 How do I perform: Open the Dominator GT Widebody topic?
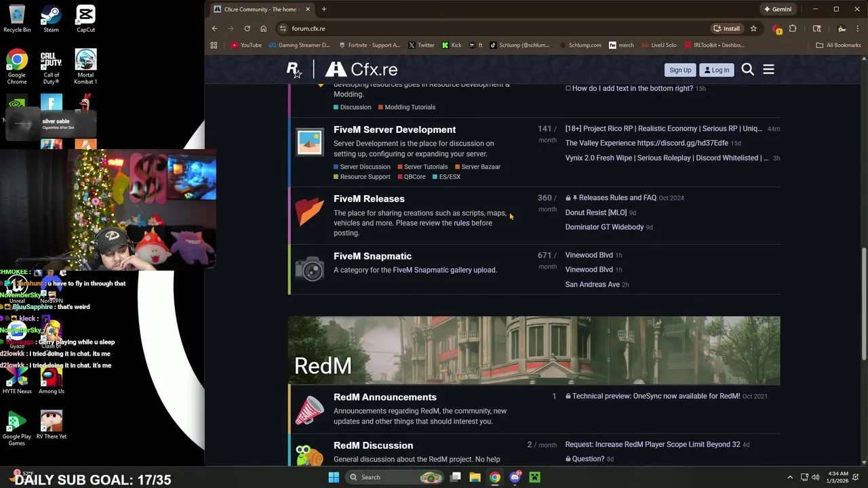coord(604,227)
